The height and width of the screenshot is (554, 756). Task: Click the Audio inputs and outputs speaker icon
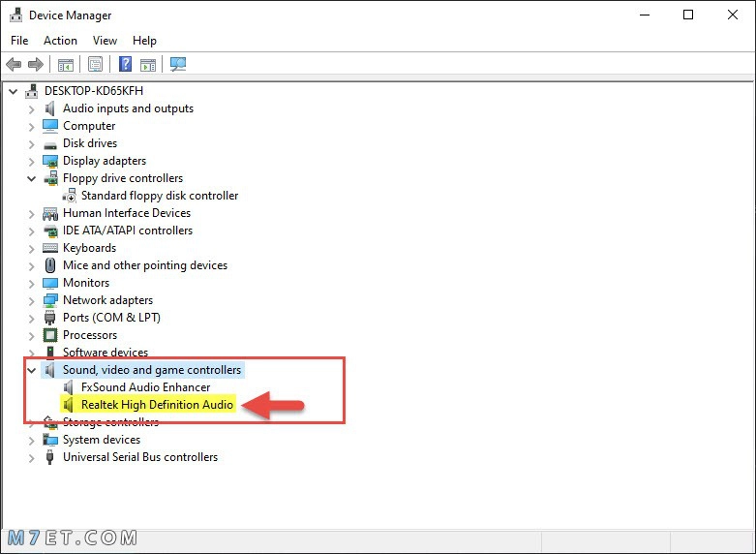click(49, 108)
